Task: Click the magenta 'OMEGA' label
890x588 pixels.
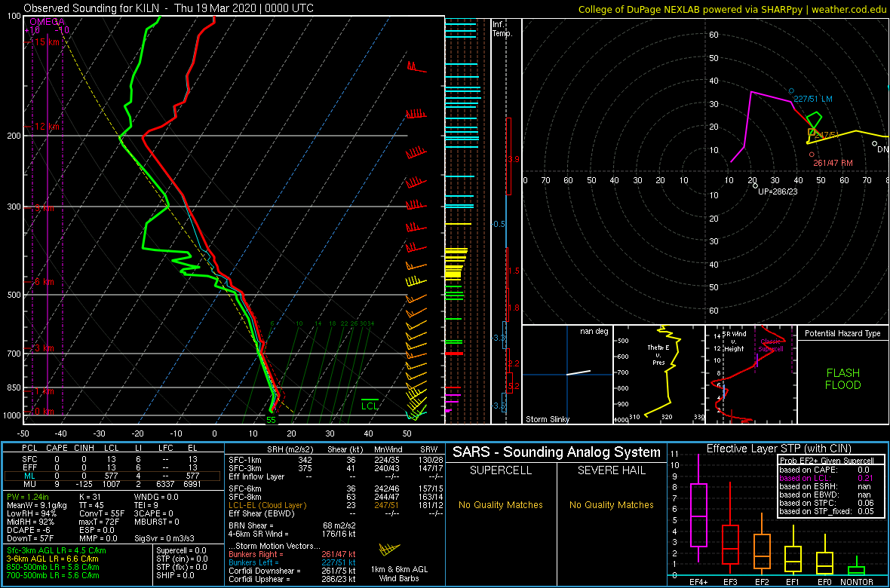Action: [x=47, y=22]
